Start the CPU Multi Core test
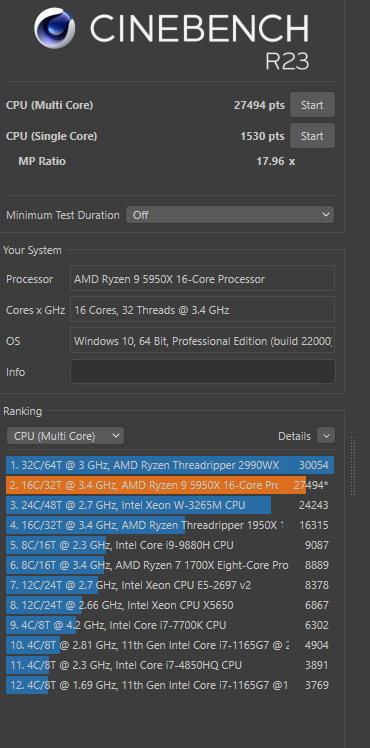This screenshot has height=748, width=370. click(312, 105)
